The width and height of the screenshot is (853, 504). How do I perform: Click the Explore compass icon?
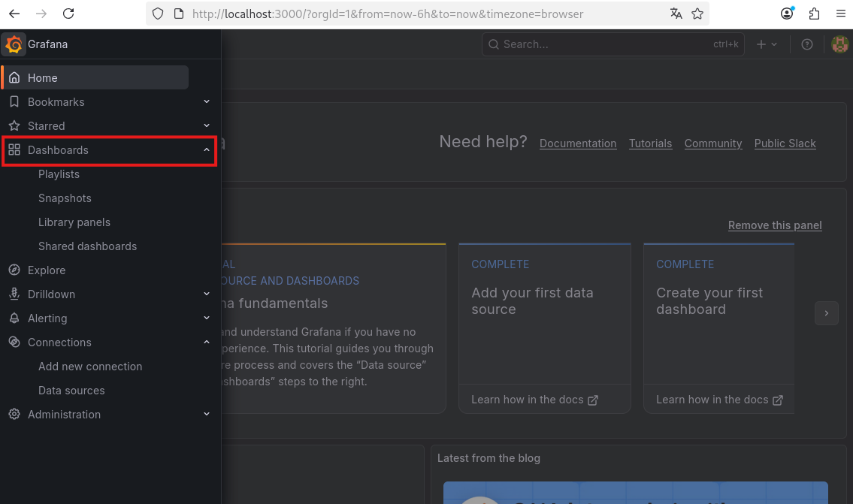(14, 270)
